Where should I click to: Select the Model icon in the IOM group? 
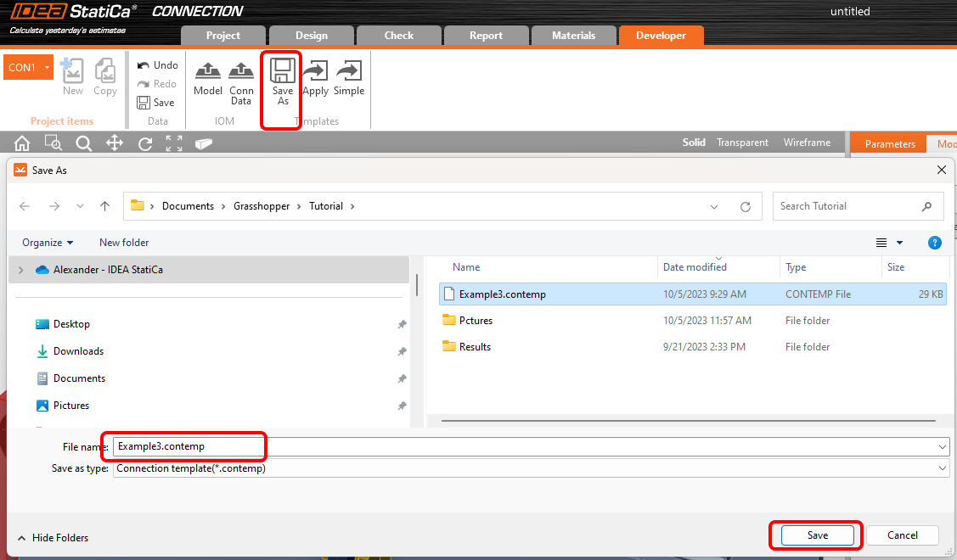[207, 78]
